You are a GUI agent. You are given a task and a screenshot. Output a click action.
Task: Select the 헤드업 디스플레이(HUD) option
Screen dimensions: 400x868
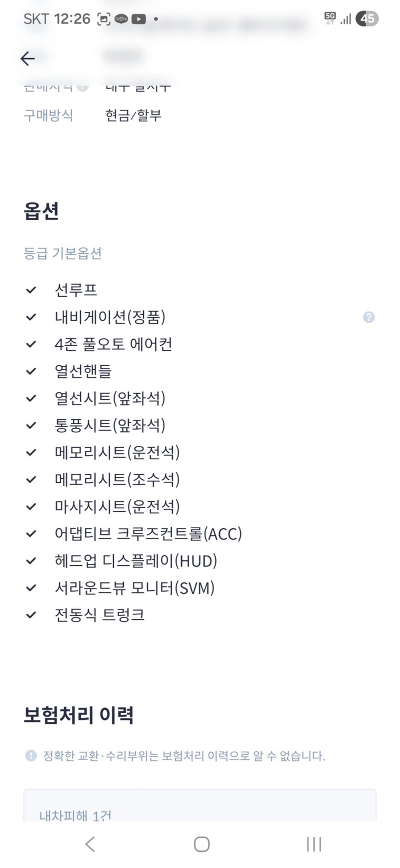(135, 561)
